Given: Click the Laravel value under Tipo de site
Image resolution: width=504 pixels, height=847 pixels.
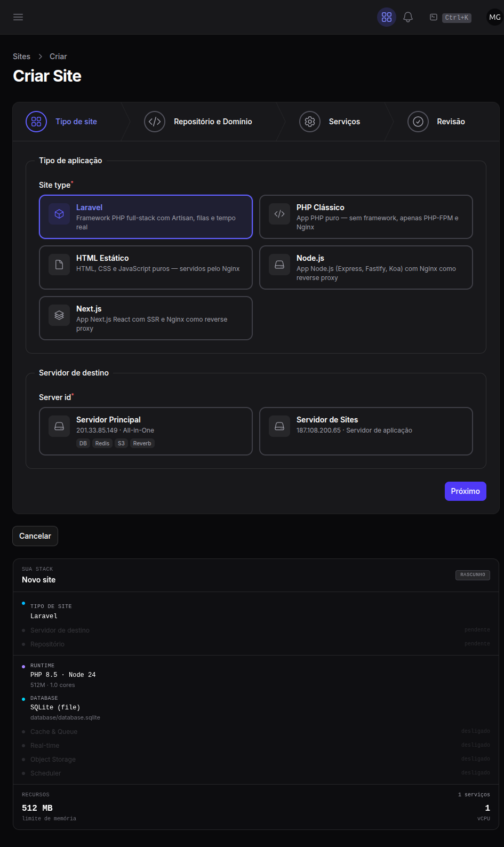Looking at the screenshot, I should pyautogui.click(x=44, y=616).
